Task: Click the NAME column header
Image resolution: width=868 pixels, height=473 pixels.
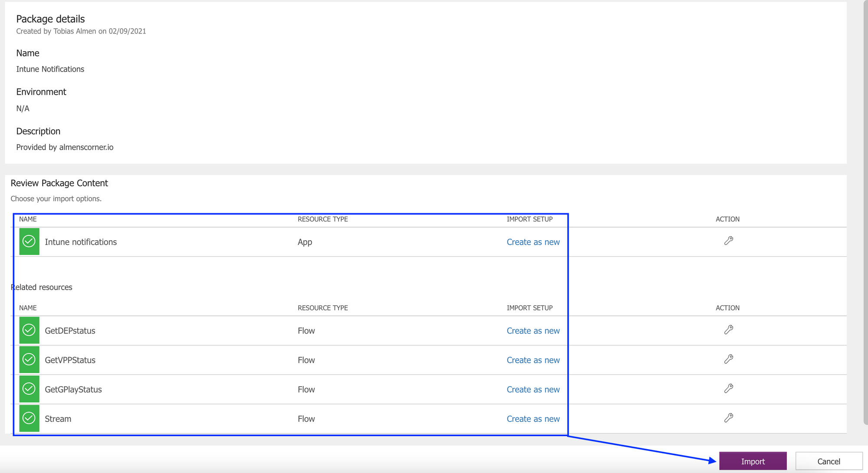Action: coord(27,219)
